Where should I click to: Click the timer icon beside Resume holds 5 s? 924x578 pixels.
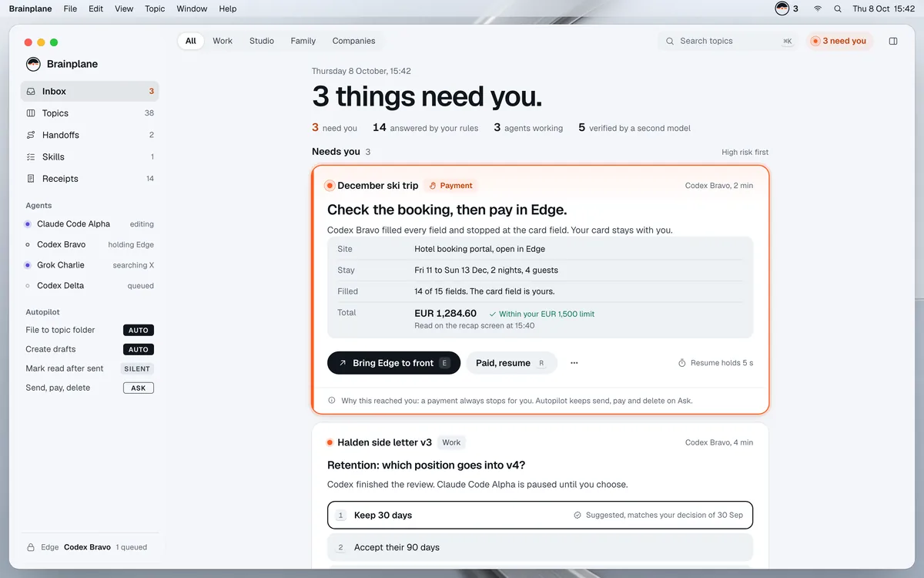681,363
